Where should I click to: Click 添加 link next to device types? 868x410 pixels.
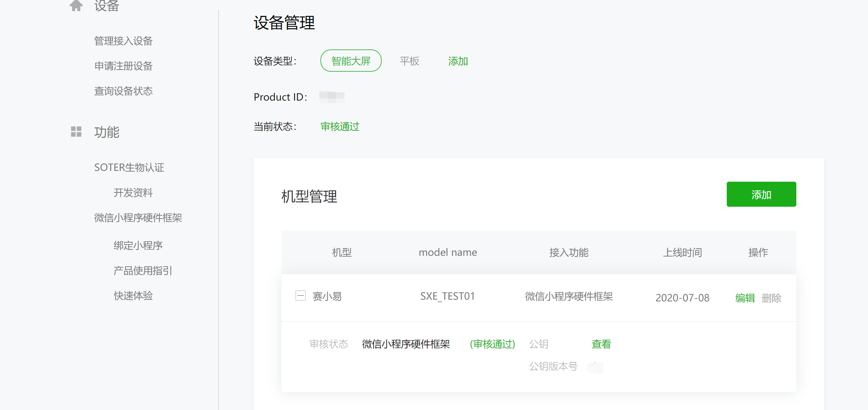pyautogui.click(x=458, y=61)
